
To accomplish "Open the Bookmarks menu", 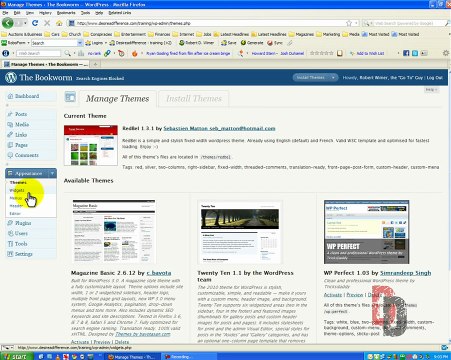I will tap(66, 13).
